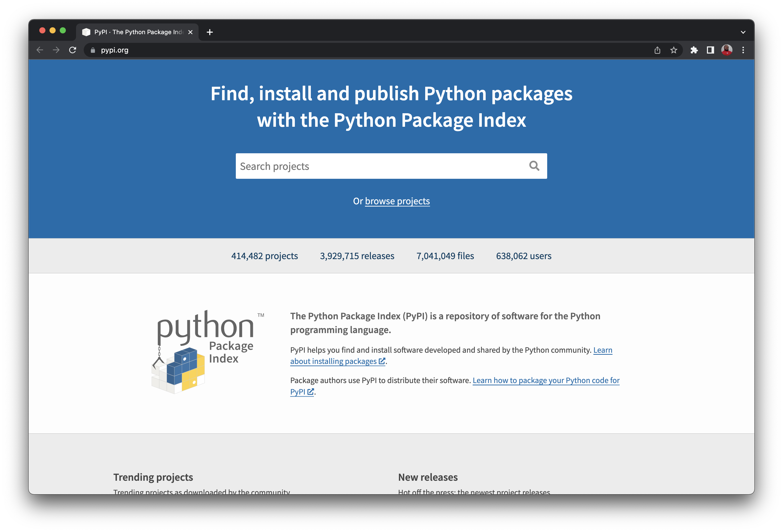Screen dimensions: 783x532
Task: Click the 638,062 users statistic
Action: pos(523,256)
